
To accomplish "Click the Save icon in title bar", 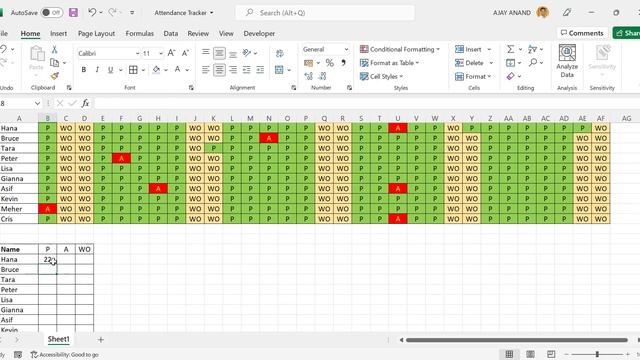I will click(x=73, y=13).
